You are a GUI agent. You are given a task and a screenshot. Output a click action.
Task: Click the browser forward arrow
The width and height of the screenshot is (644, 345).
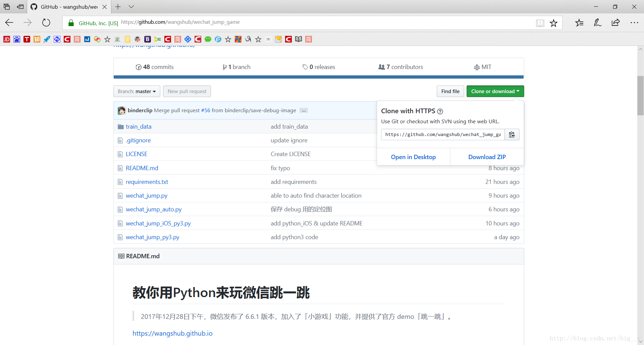[x=28, y=22]
